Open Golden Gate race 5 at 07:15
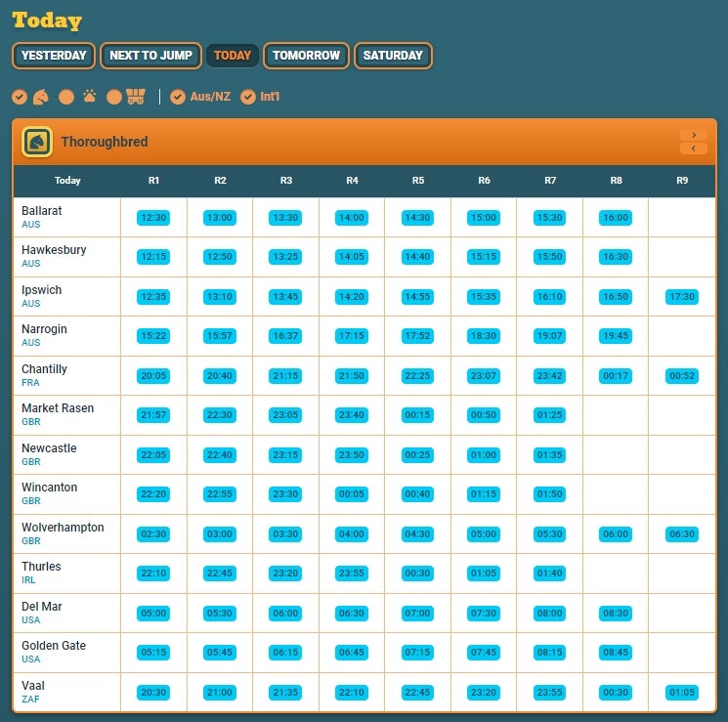 [x=417, y=653]
